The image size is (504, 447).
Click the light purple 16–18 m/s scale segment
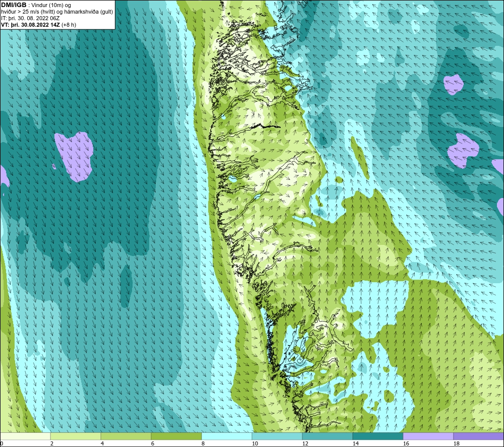[428, 436]
